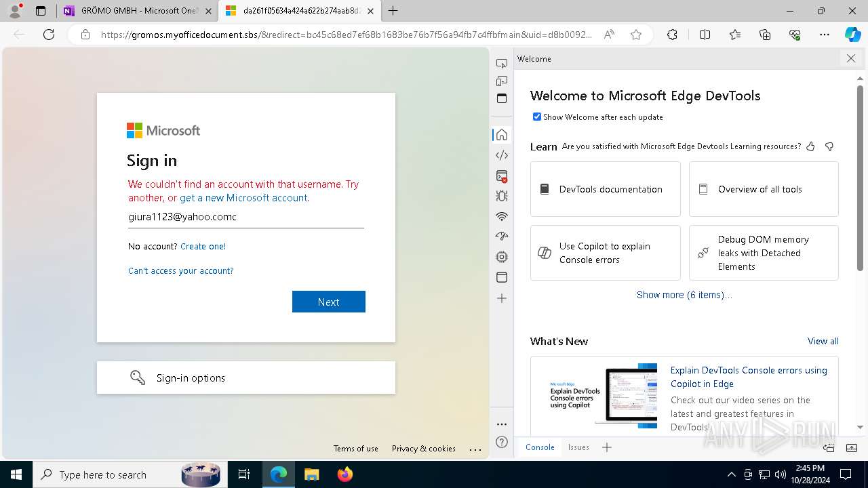Open the tab actions menu icon
Viewport: 868px width, 488px height.
point(41,11)
